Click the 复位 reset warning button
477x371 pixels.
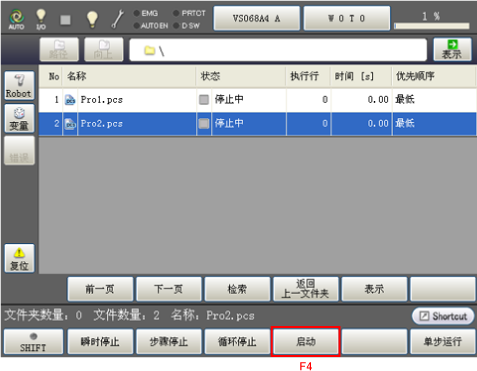pyautogui.click(x=19, y=258)
